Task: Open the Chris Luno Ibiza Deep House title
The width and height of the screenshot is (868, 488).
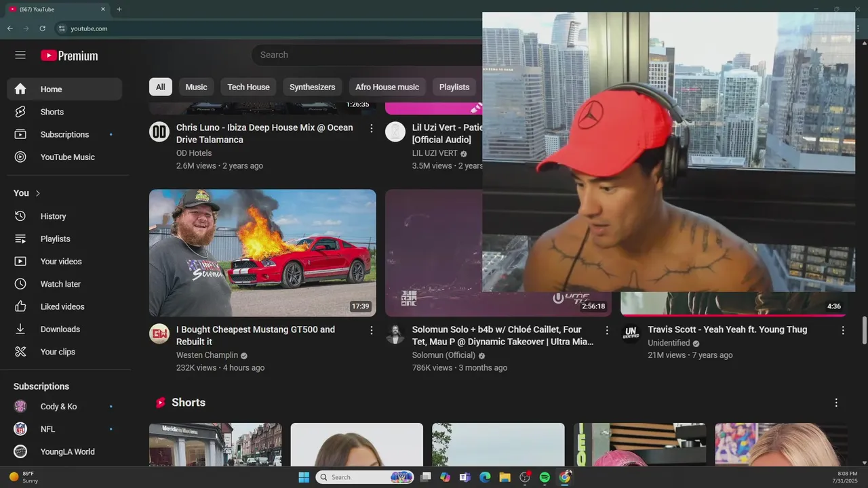Action: coord(264,134)
